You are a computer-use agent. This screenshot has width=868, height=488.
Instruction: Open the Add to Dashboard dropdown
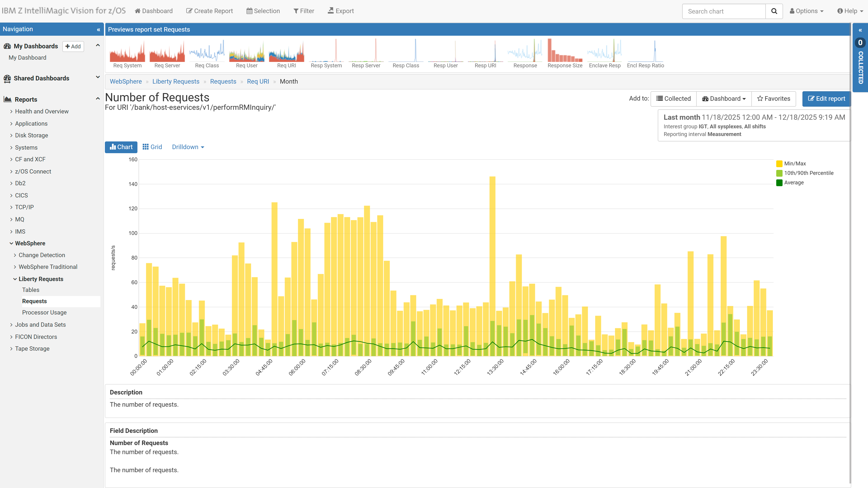(x=724, y=99)
